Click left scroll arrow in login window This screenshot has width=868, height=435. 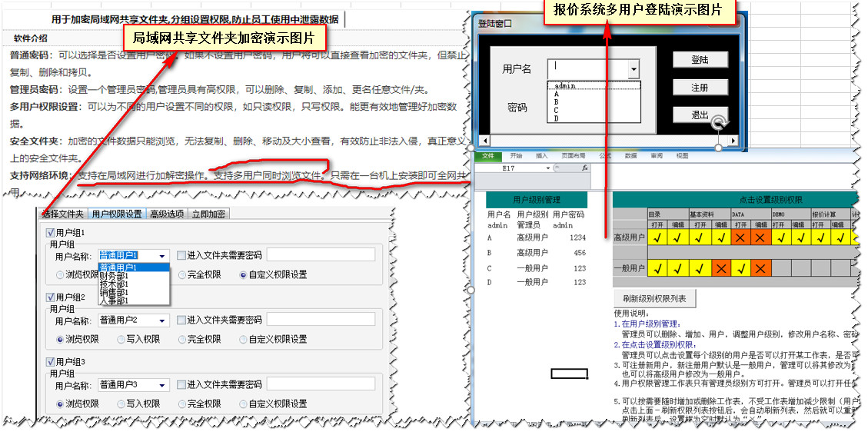(x=484, y=141)
